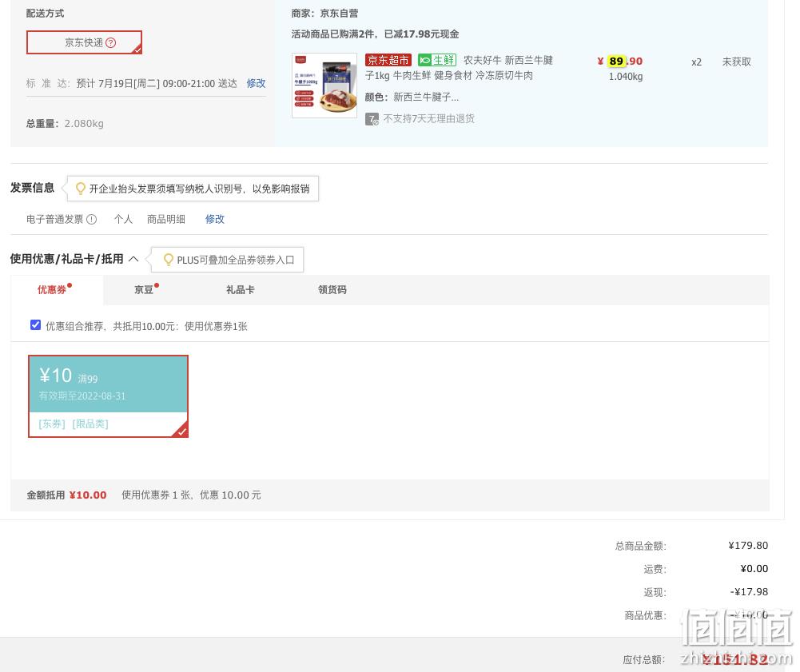Select 返现 -¥17.98 value
This screenshot has width=800, height=672.
coord(749,592)
